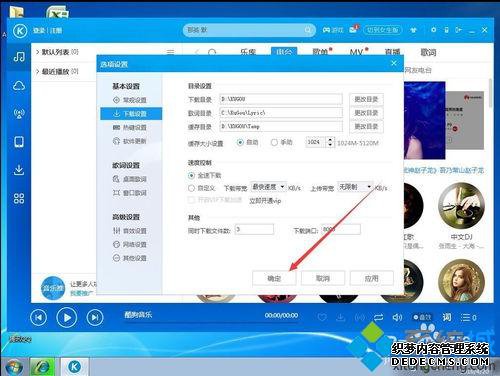The height and width of the screenshot is (376, 500).
Task: Expand the 默认列表 playlist group
Action: [x=38, y=52]
